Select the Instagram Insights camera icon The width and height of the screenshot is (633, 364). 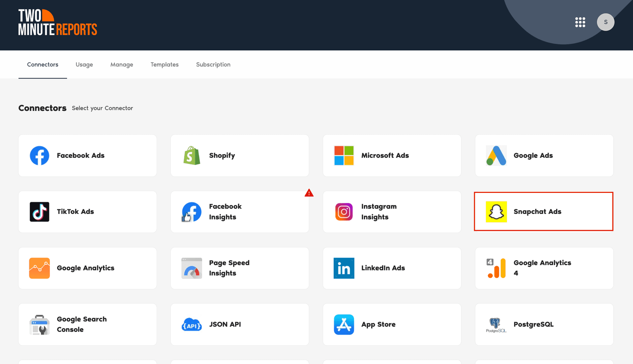pyautogui.click(x=344, y=212)
